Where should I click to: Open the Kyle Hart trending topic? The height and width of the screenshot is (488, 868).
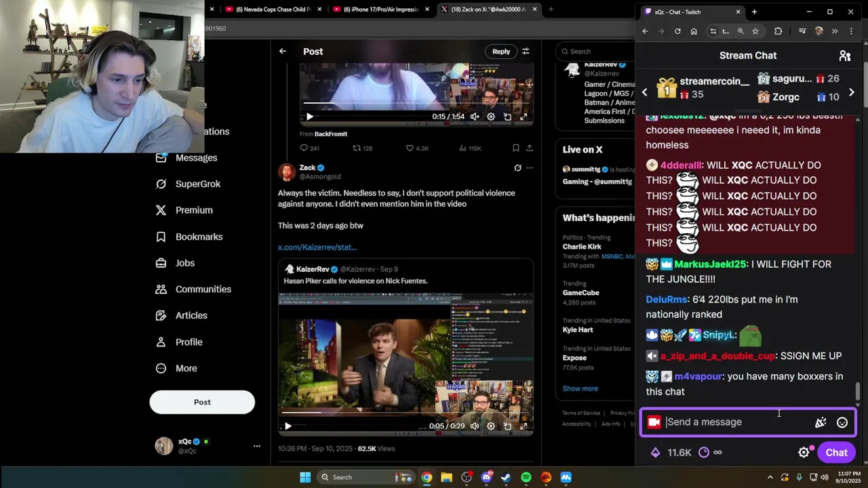(x=578, y=330)
